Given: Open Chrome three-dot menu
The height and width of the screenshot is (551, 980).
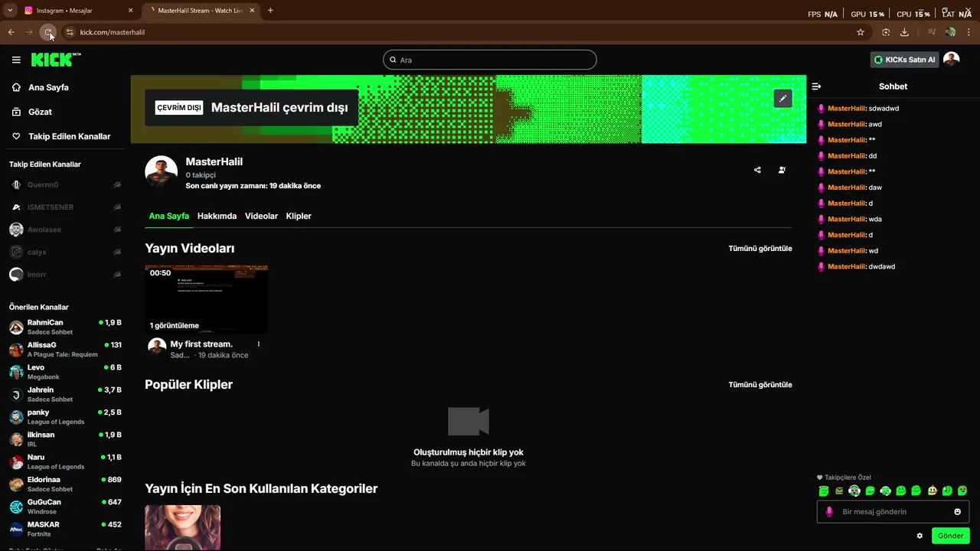Looking at the screenshot, I should click(x=969, y=32).
